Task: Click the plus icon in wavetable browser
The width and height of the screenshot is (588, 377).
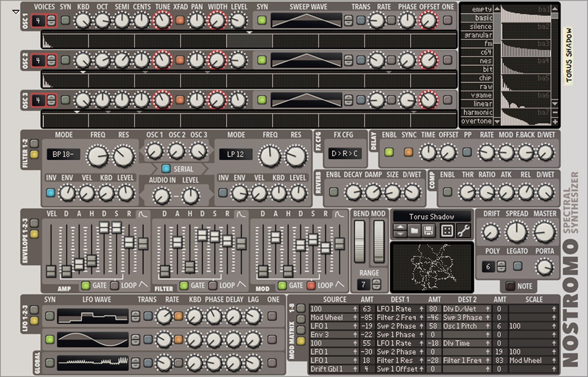Action: pyautogui.click(x=555, y=122)
